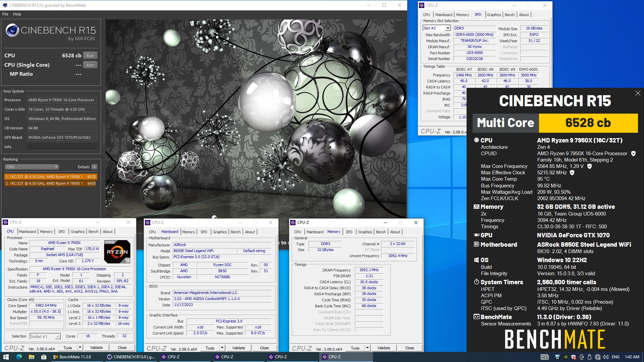Open the CPU ranking dropdown in Cinebench

click(32, 167)
